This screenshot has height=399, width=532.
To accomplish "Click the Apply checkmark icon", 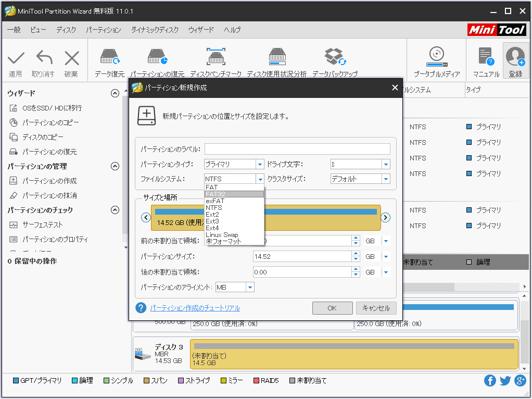I will (16, 58).
